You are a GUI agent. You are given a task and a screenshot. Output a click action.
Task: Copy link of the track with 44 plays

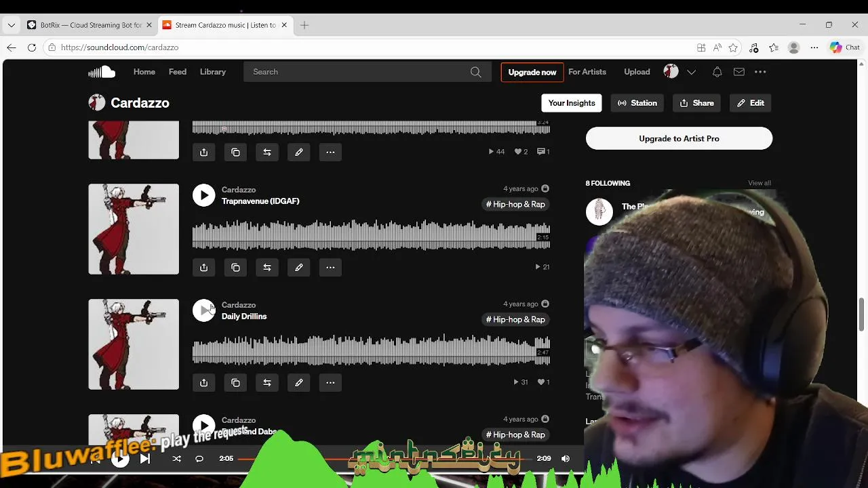(x=235, y=152)
